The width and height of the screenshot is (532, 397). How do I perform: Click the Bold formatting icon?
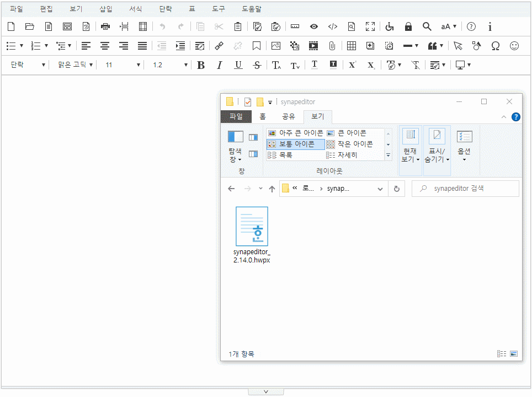[201, 65]
